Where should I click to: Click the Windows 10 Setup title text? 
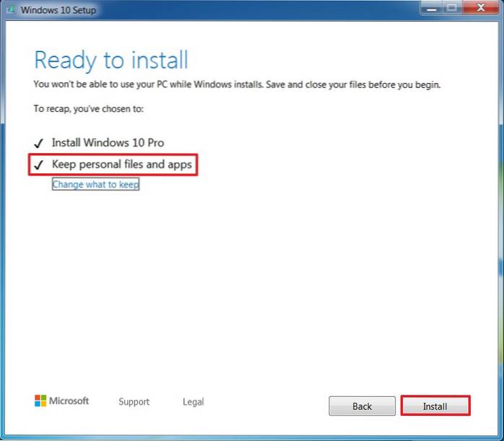[x=58, y=9]
